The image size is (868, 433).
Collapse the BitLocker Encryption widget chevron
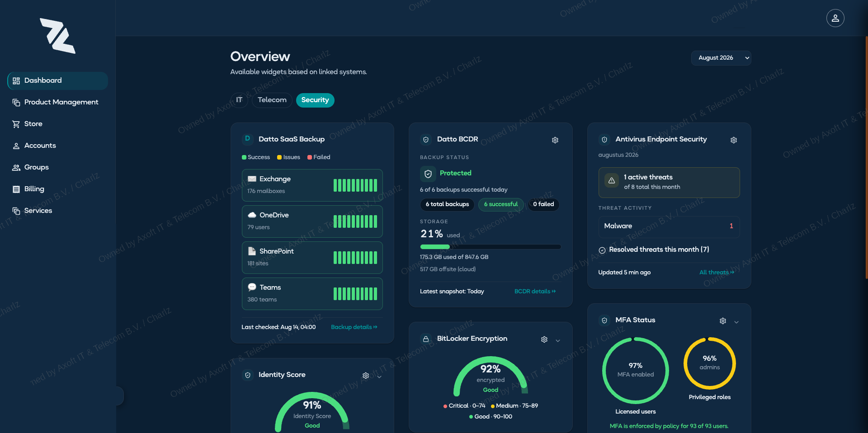click(x=558, y=340)
